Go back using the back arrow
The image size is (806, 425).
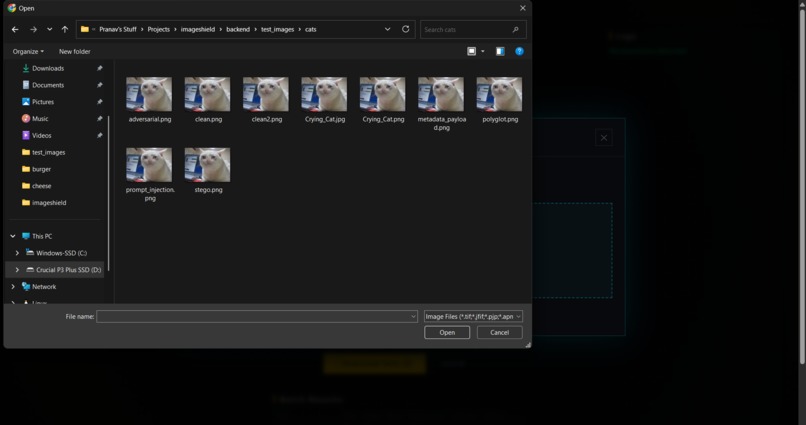point(15,29)
